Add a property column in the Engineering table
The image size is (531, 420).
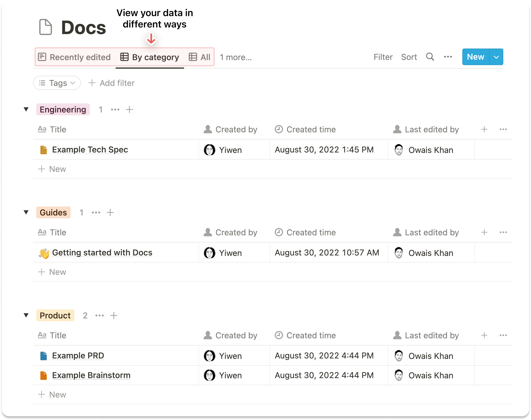tap(484, 129)
